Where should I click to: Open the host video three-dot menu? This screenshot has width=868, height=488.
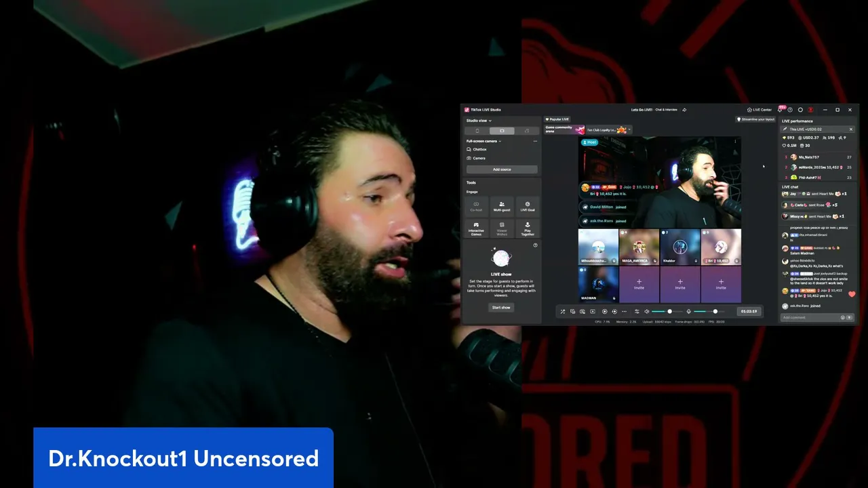click(x=735, y=142)
